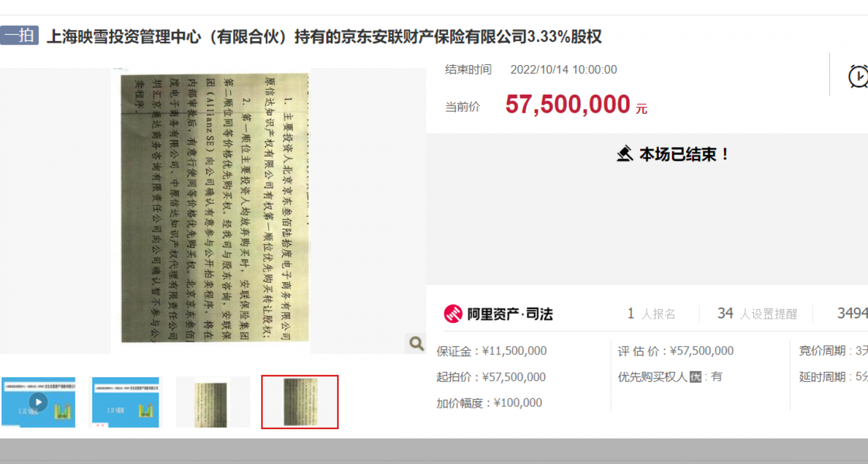The height and width of the screenshot is (464, 868).
Task: Click the gavel icon beside 本场已结束
Action: 625,154
